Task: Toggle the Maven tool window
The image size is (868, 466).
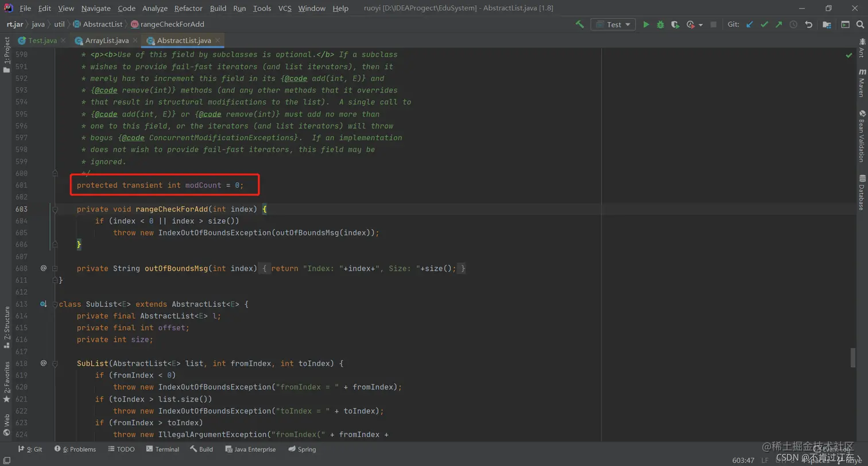Action: coord(862,83)
